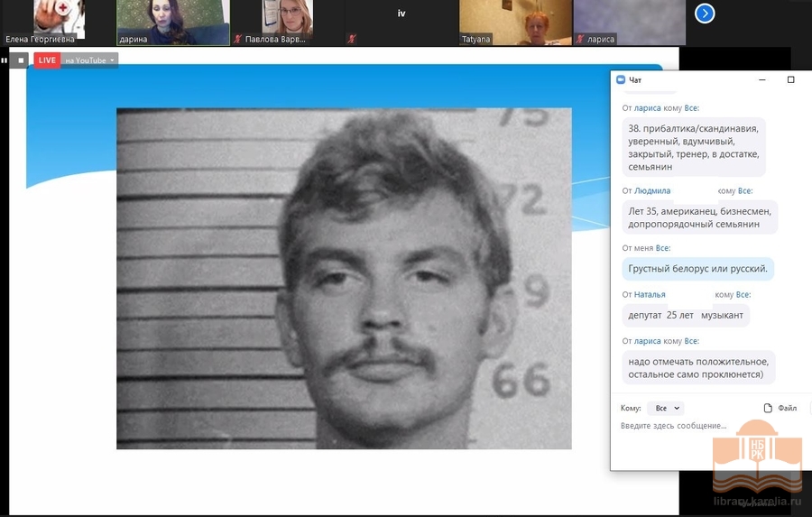Attach a file via Файл button

[x=780, y=408]
